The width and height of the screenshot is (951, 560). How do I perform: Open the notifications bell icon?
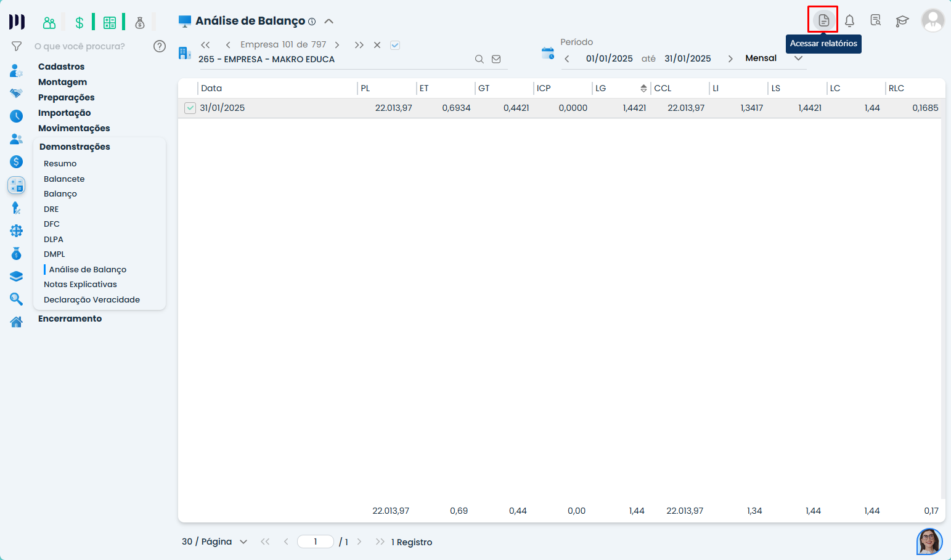849,21
